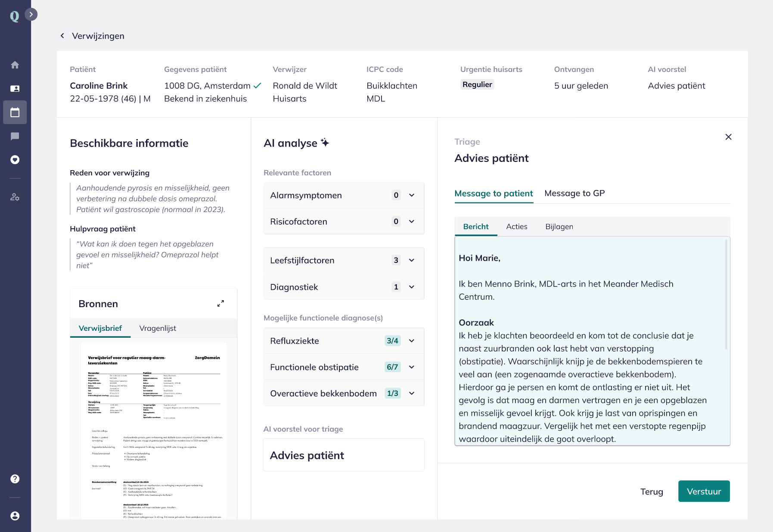Click the Verstuur button
Image resolution: width=773 pixels, height=532 pixels.
tap(704, 492)
